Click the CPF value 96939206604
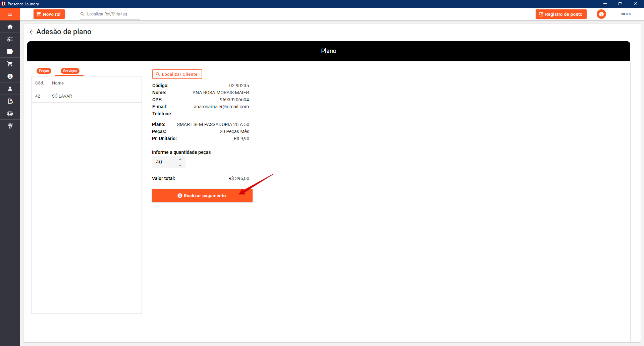 pyautogui.click(x=234, y=100)
